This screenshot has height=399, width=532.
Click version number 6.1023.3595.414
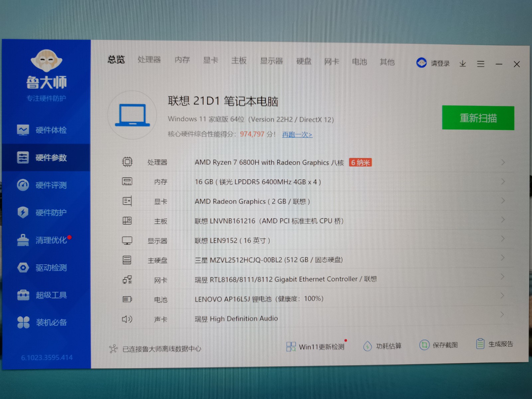(x=47, y=357)
